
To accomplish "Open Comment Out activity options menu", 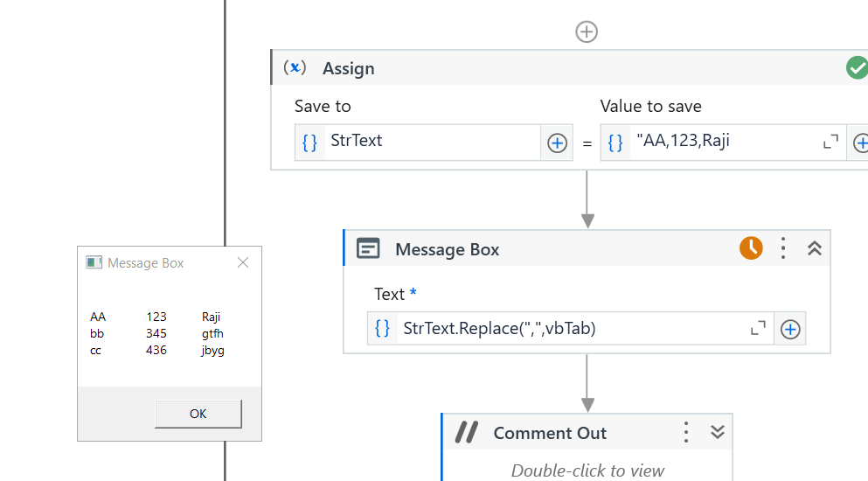I will pos(686,432).
